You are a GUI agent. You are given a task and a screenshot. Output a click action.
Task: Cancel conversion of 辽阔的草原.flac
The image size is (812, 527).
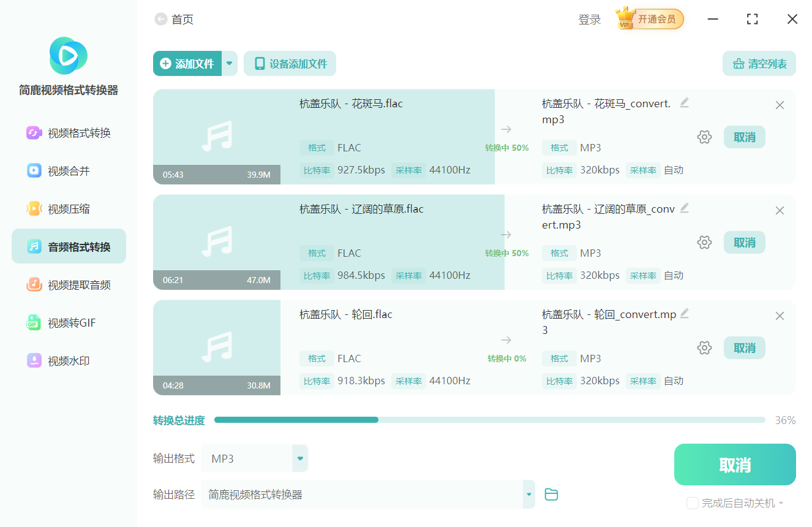point(745,243)
